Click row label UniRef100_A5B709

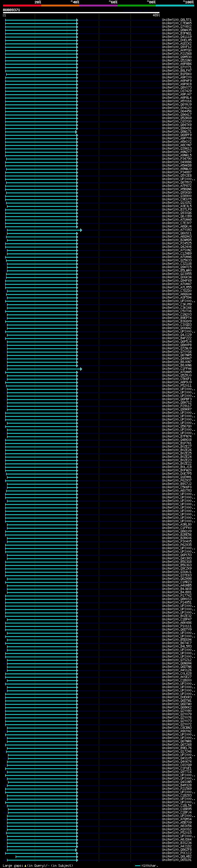tap(176, 822)
